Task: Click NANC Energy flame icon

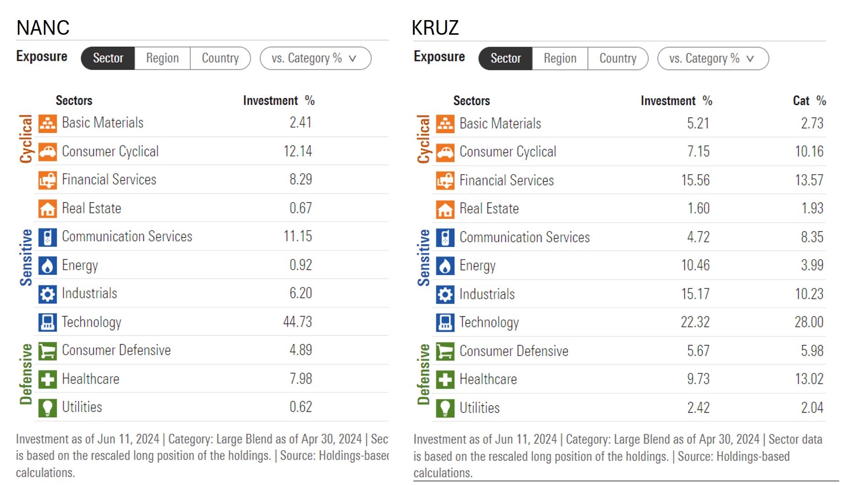Action: tap(48, 265)
